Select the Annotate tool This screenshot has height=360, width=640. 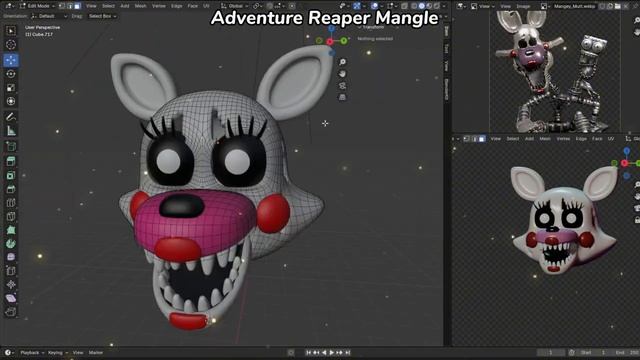[x=11, y=117]
